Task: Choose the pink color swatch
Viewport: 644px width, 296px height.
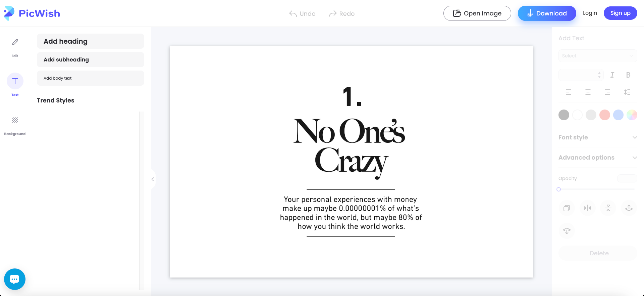Action: (x=605, y=115)
